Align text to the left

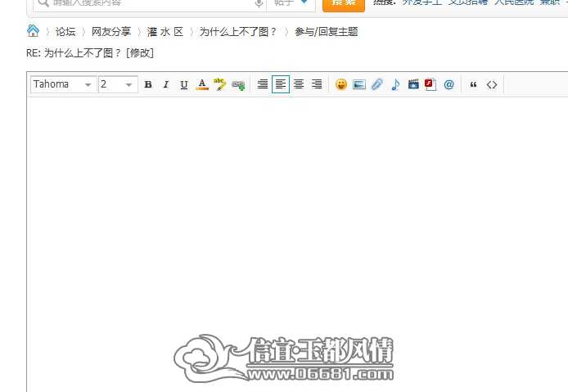(281, 84)
